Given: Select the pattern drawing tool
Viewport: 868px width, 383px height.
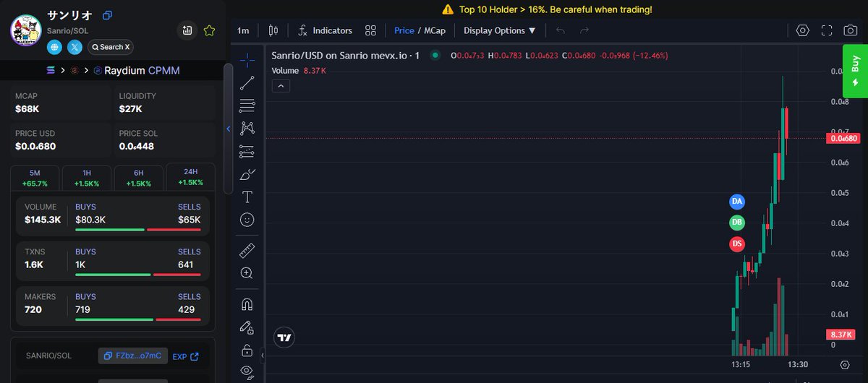Looking at the screenshot, I should click(247, 128).
